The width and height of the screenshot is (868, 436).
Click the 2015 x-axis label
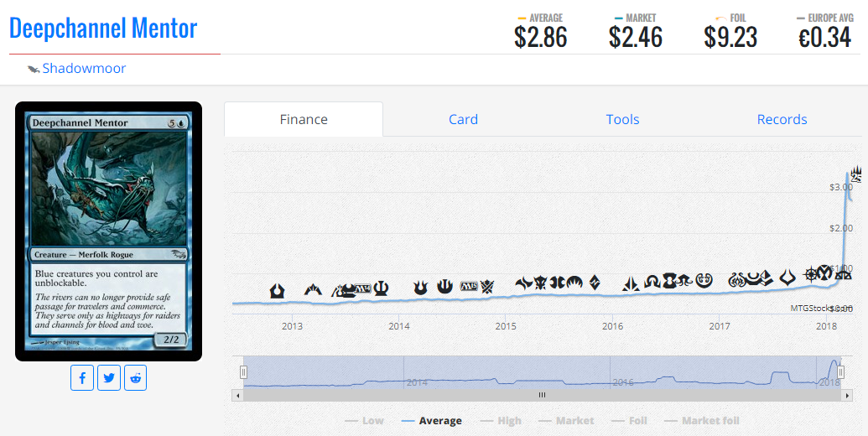(x=506, y=326)
